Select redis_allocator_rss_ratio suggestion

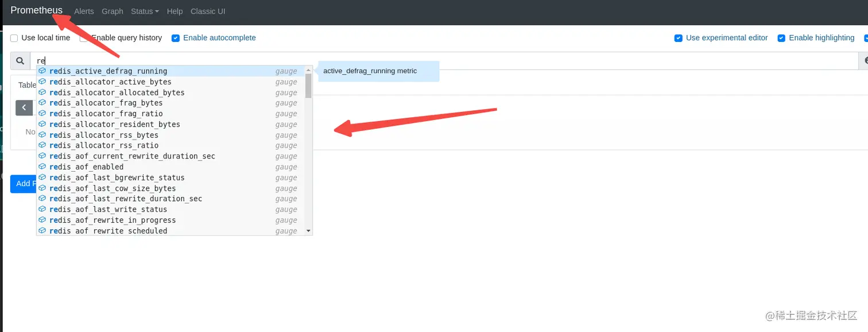tap(171, 145)
